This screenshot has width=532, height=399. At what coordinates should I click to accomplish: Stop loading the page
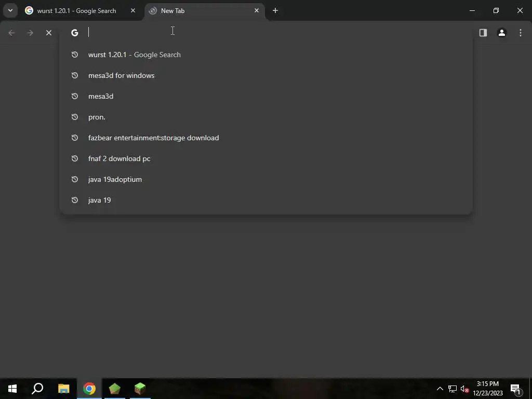48,33
